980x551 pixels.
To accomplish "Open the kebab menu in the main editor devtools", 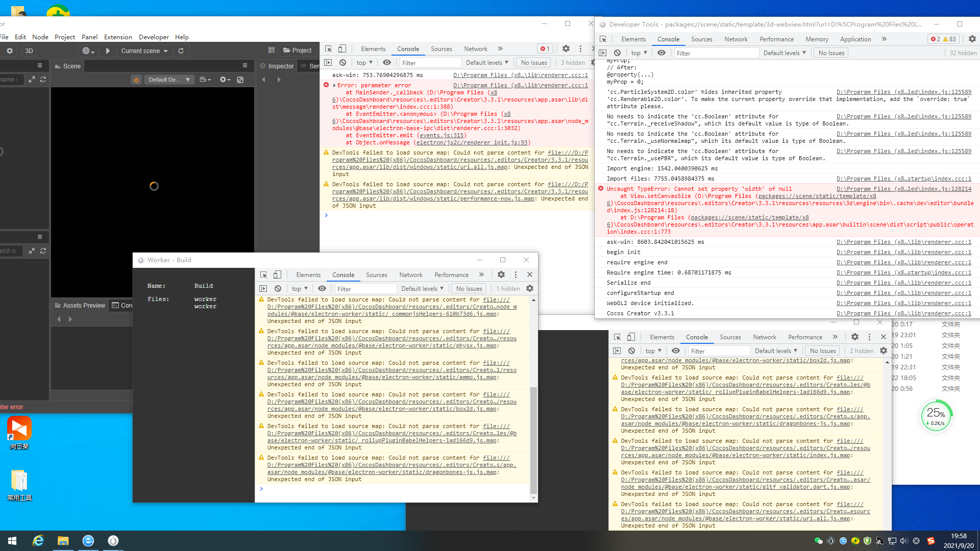I will (x=580, y=48).
